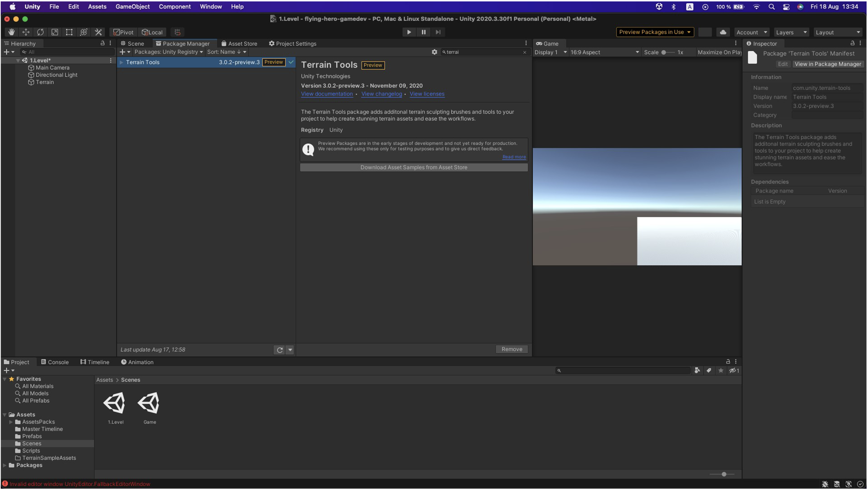Open the Component menu
This screenshot has width=868, height=489.
[x=175, y=7]
